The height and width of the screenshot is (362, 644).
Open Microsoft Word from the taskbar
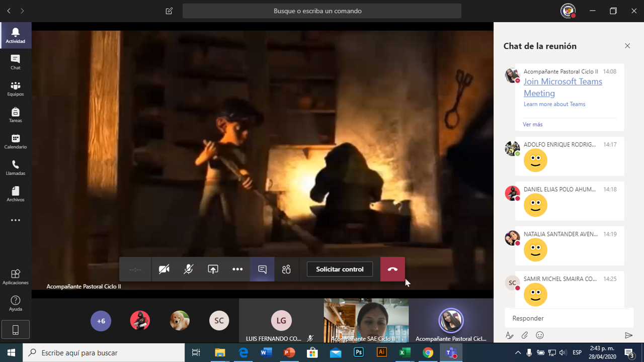tap(266, 353)
